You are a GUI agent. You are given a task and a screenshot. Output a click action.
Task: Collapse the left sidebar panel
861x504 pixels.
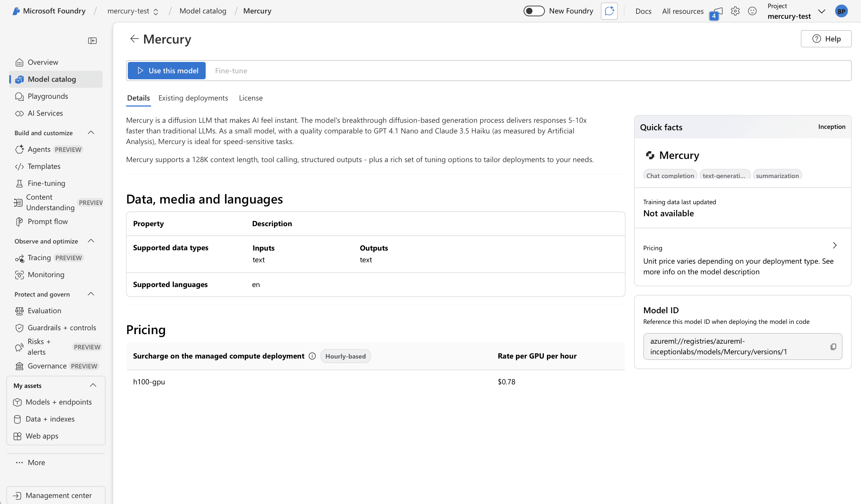tap(92, 41)
